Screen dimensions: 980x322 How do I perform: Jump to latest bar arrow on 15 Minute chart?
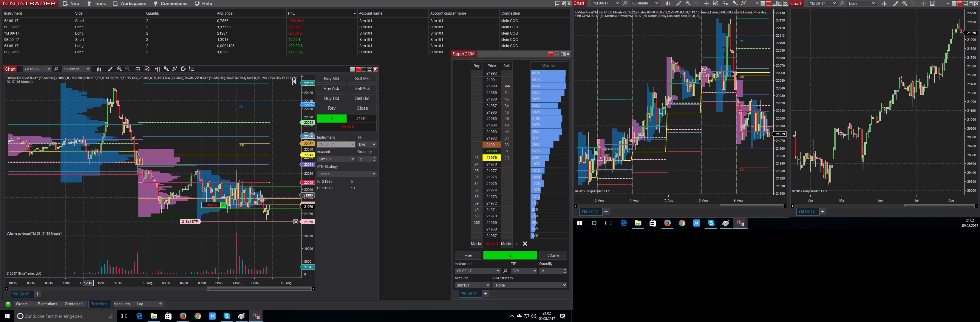pos(294,81)
